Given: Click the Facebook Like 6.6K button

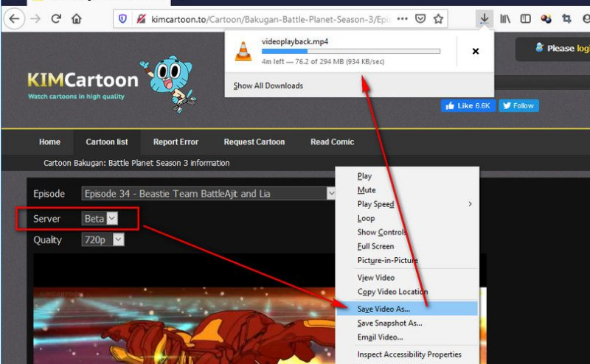Looking at the screenshot, I should coord(468,105).
